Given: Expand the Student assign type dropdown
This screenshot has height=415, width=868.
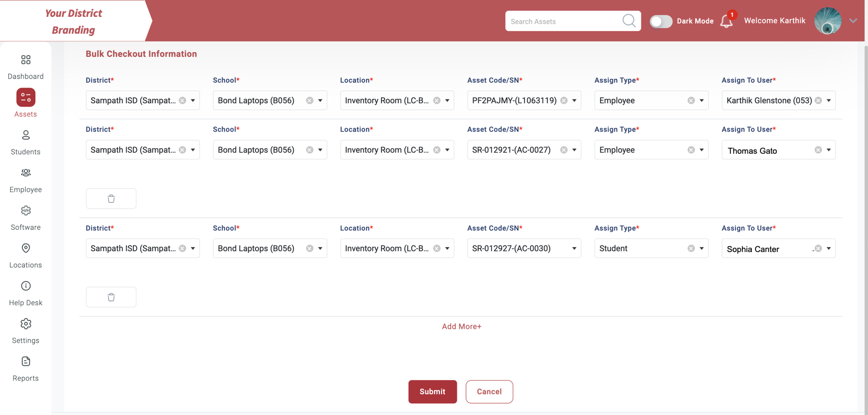Looking at the screenshot, I should tap(701, 249).
